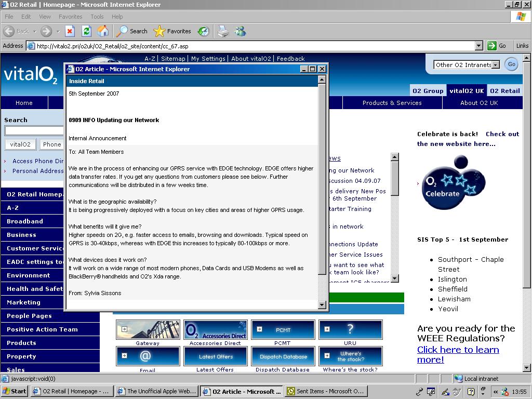
Task: Click round Go button next to intranets dropdown
Action: (x=511, y=64)
